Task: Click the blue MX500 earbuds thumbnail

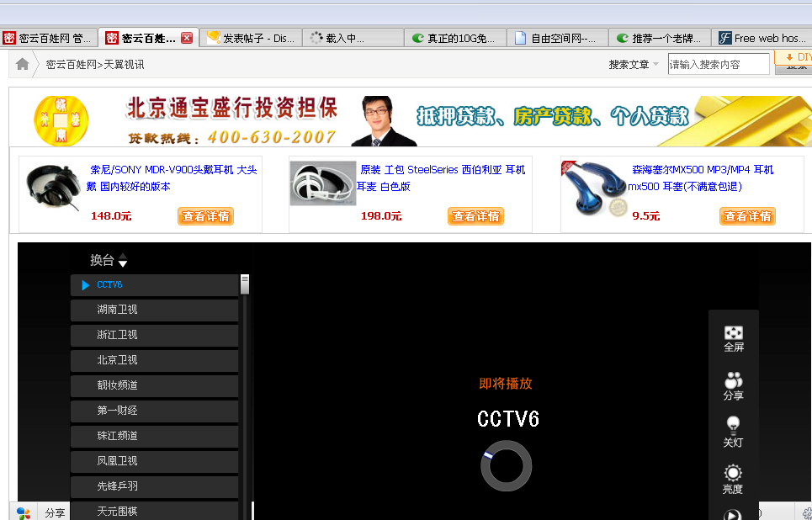Action: pyautogui.click(x=594, y=188)
